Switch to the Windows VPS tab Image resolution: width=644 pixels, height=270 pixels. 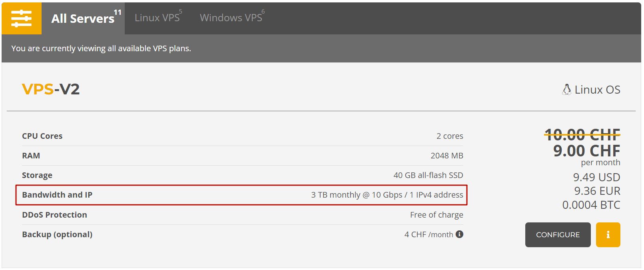pyautogui.click(x=231, y=18)
